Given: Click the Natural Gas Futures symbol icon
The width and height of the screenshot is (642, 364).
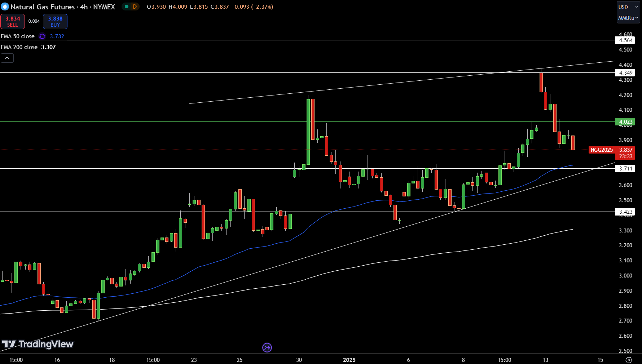Looking at the screenshot, I should pyautogui.click(x=5, y=6).
